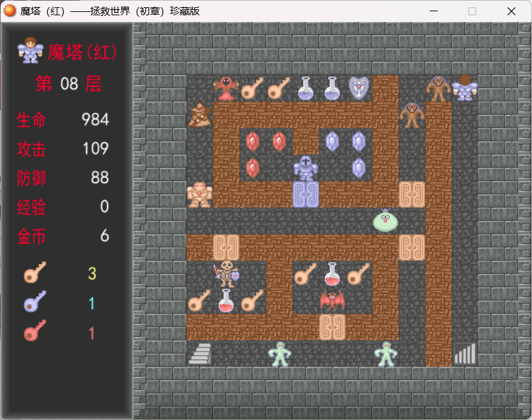Click the hero portrait in the sidebar

31,50
